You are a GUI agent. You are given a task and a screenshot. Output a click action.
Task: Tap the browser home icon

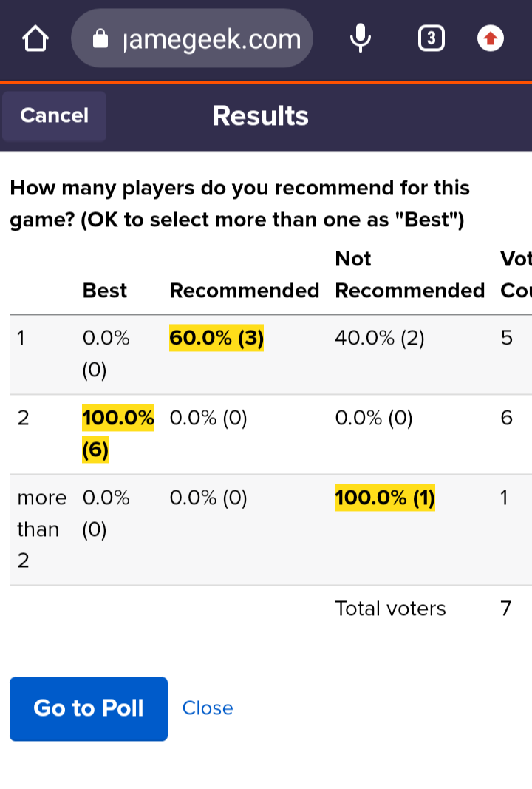pos(35,38)
